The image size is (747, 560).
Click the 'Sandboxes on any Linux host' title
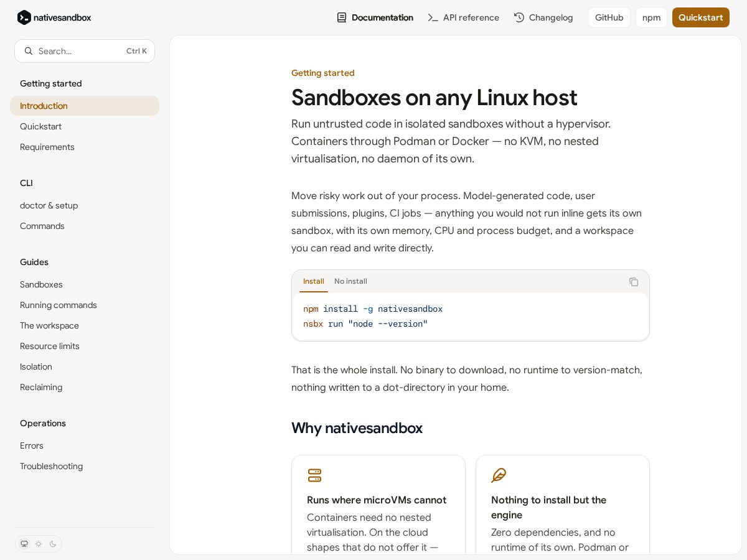click(435, 97)
